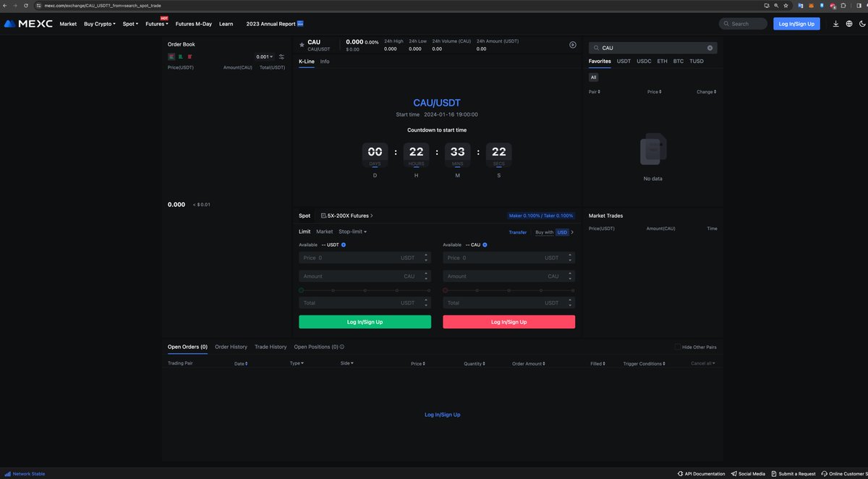Expand the Buy Crypto menu

click(100, 24)
